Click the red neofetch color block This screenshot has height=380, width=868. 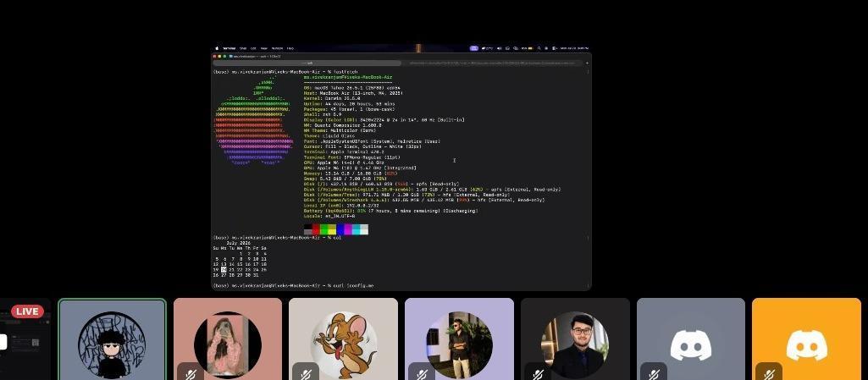316,229
